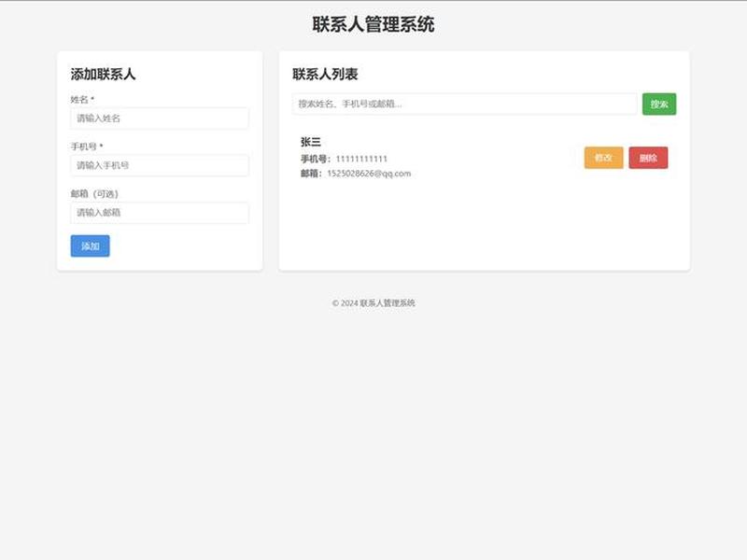Focus the 手机号 input field
Viewport: 747px width, 560px height.
160,165
